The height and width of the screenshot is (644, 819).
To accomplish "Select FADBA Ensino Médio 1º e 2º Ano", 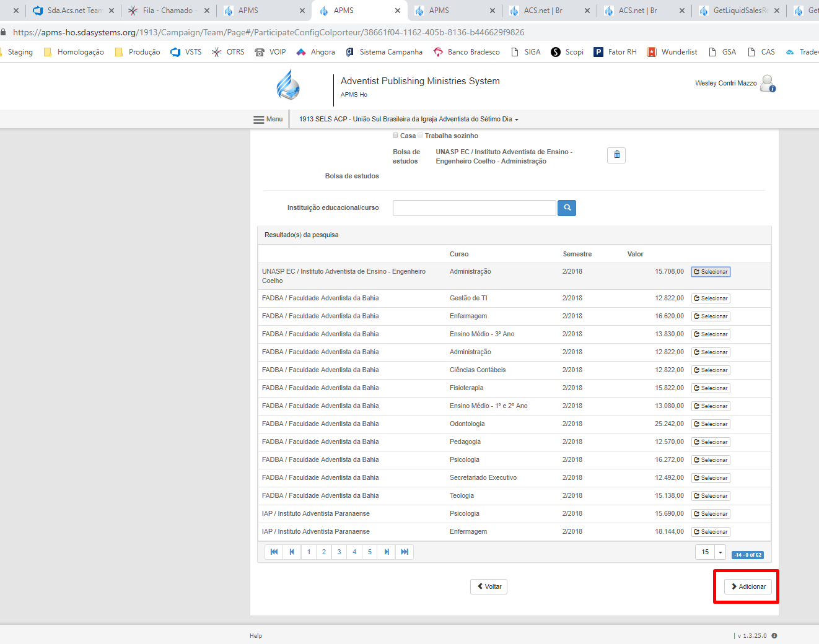I will 711,406.
